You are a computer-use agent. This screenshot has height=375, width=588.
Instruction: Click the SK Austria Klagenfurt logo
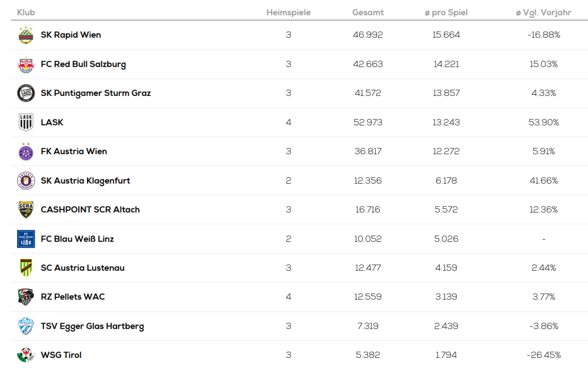coord(26,181)
